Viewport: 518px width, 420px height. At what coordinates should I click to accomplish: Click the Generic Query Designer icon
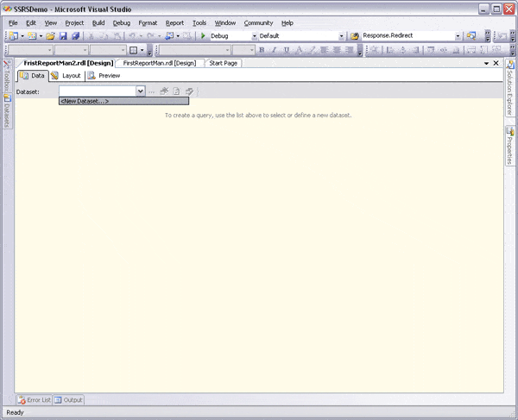(189, 91)
